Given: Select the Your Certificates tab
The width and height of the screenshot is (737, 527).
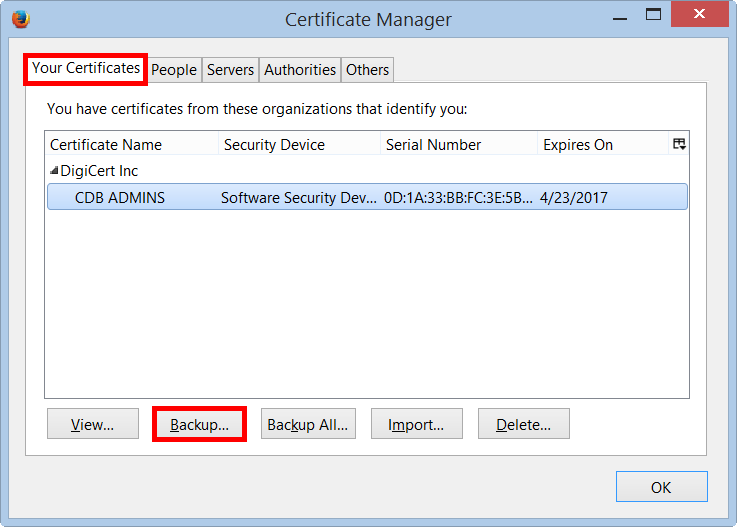Looking at the screenshot, I should (86, 69).
